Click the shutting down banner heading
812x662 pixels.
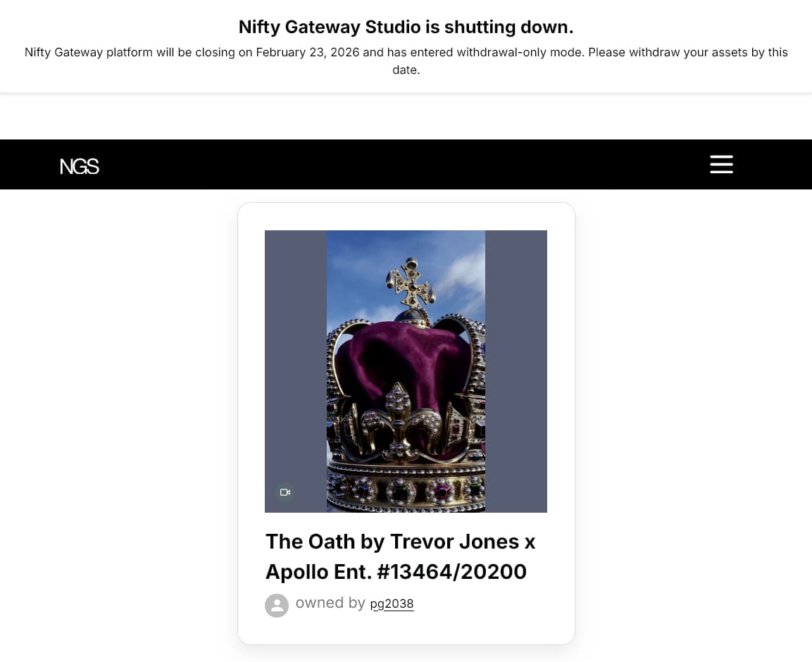pos(406,27)
